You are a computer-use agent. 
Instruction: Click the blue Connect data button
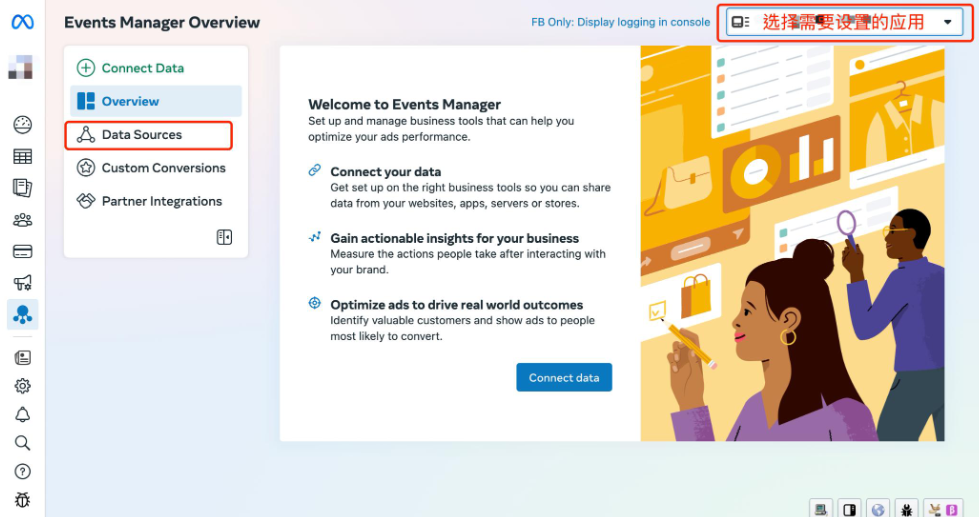coord(564,378)
